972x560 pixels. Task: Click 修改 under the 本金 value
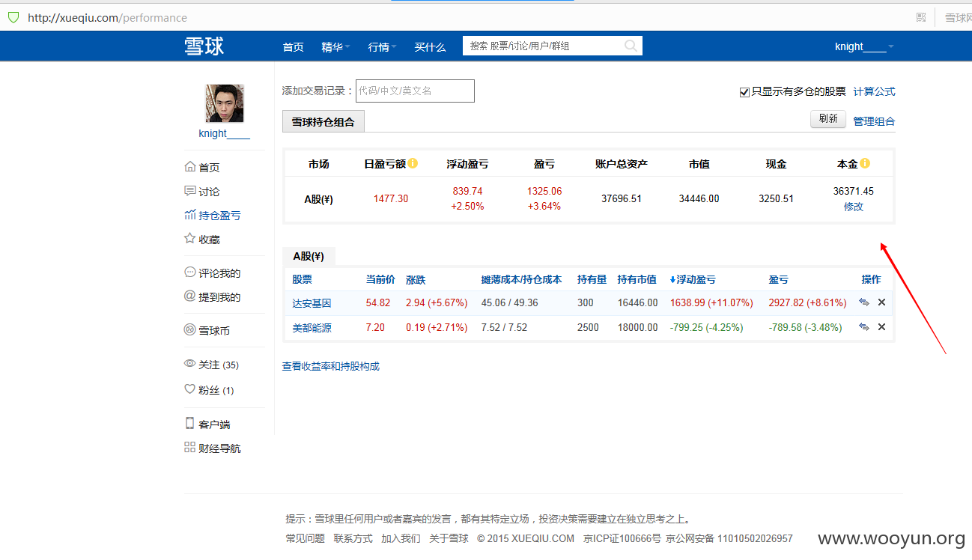pos(854,207)
